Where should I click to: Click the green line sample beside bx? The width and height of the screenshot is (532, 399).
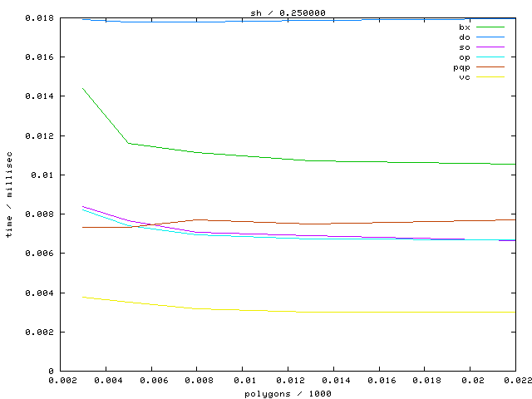[x=490, y=27]
